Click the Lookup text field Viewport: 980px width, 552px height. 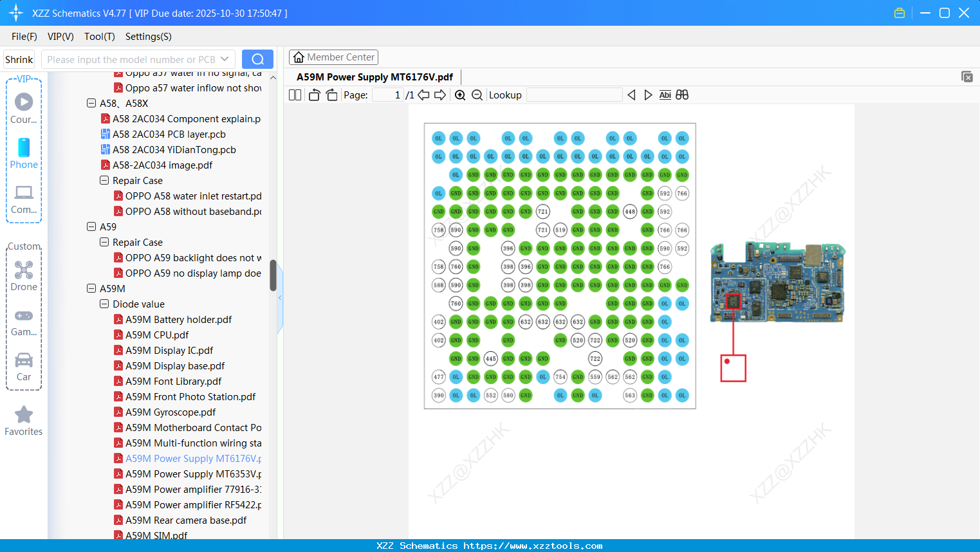[574, 95]
